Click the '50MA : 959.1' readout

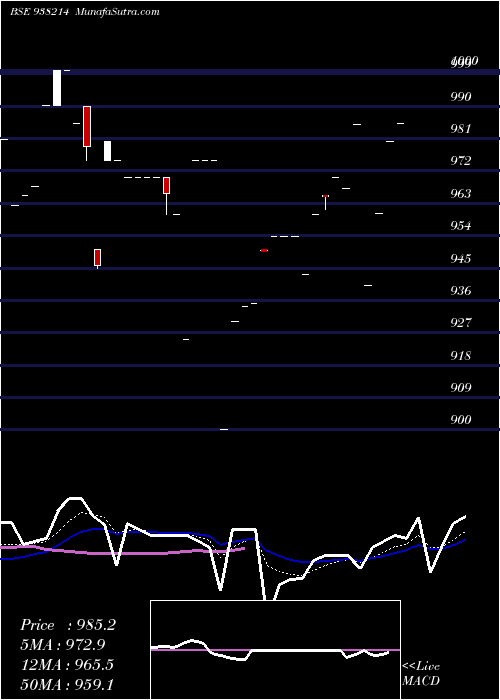click(x=67, y=684)
